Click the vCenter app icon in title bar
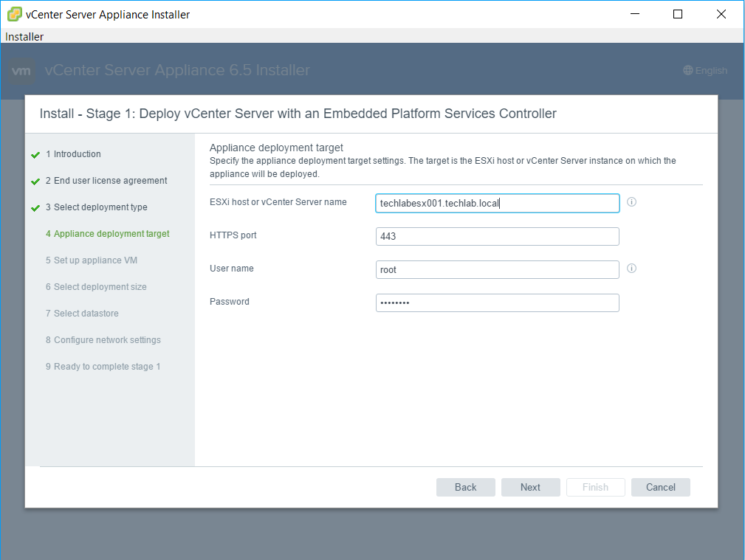This screenshot has width=745, height=560. pos(14,14)
